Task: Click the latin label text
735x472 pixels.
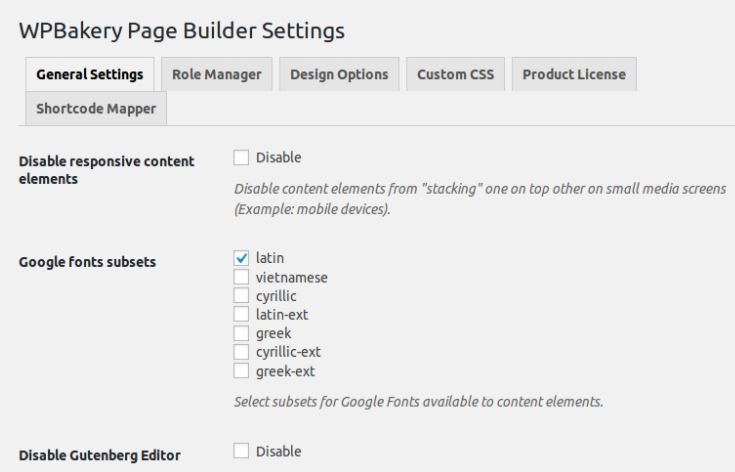Action: [270, 258]
